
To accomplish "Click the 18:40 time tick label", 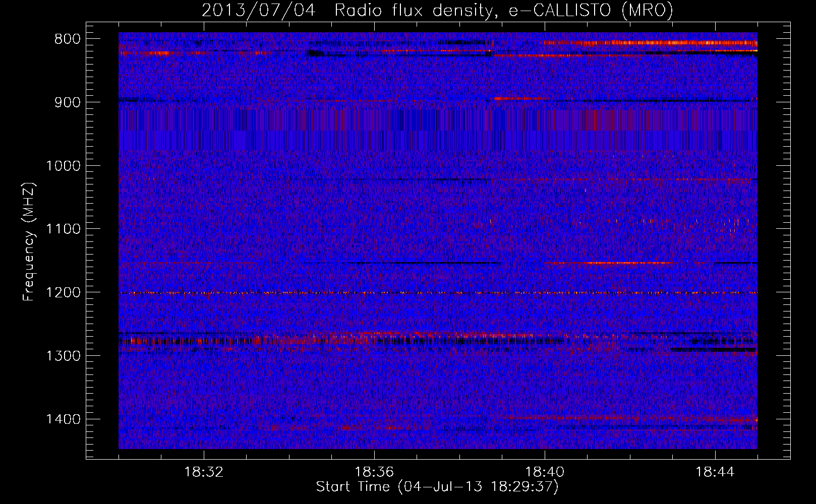I will 545,472.
